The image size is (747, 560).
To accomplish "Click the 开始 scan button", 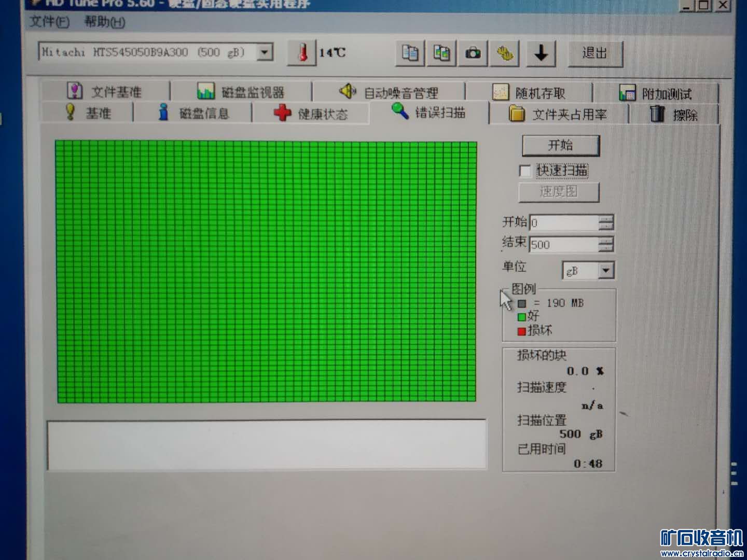I will click(x=561, y=146).
